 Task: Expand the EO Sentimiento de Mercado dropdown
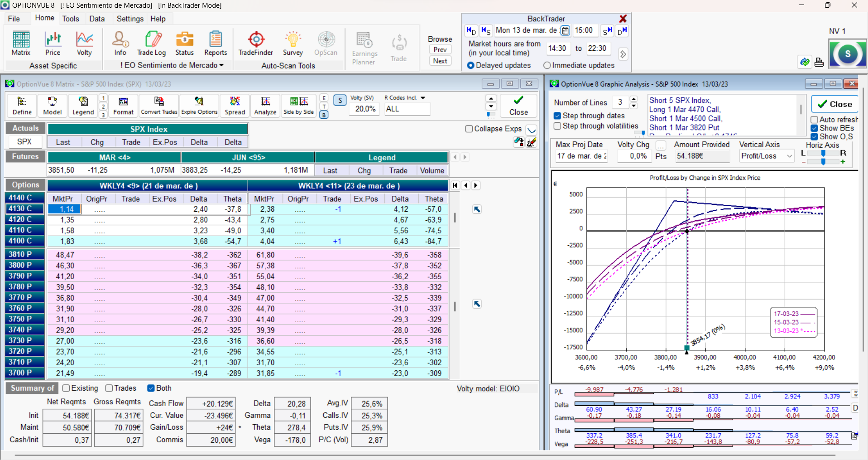pos(172,65)
